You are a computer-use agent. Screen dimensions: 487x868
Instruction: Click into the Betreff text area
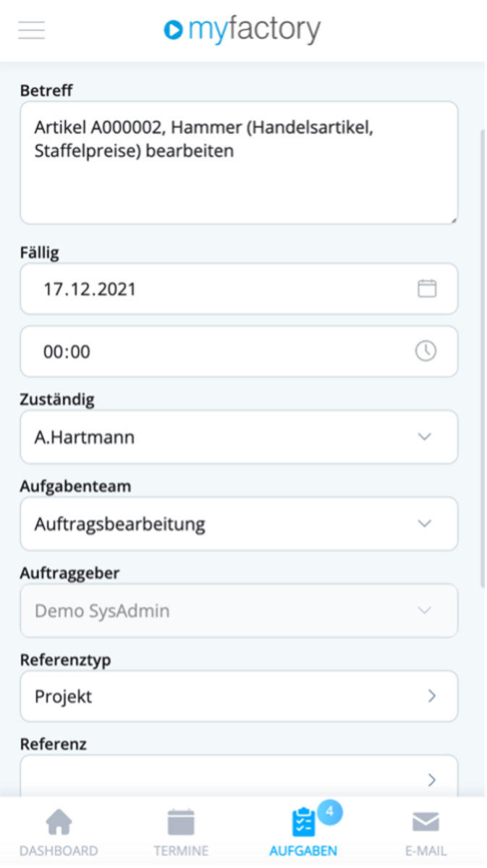tap(239, 163)
